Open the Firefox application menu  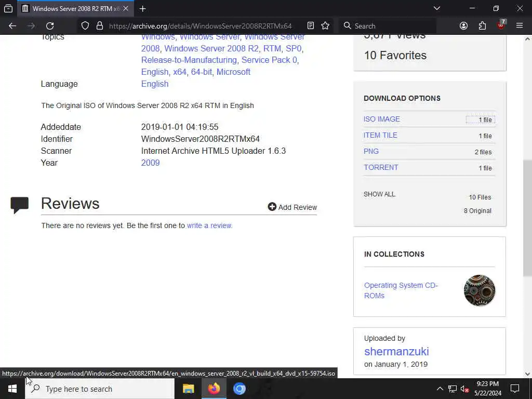[x=520, y=26]
